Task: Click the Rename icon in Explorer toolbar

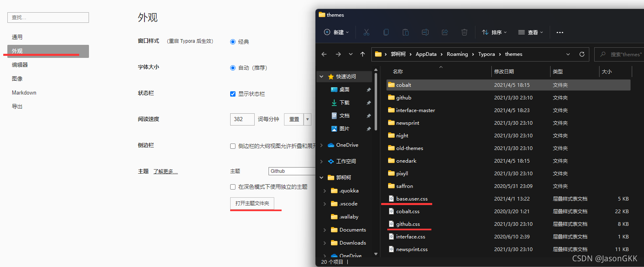Action: [x=425, y=32]
